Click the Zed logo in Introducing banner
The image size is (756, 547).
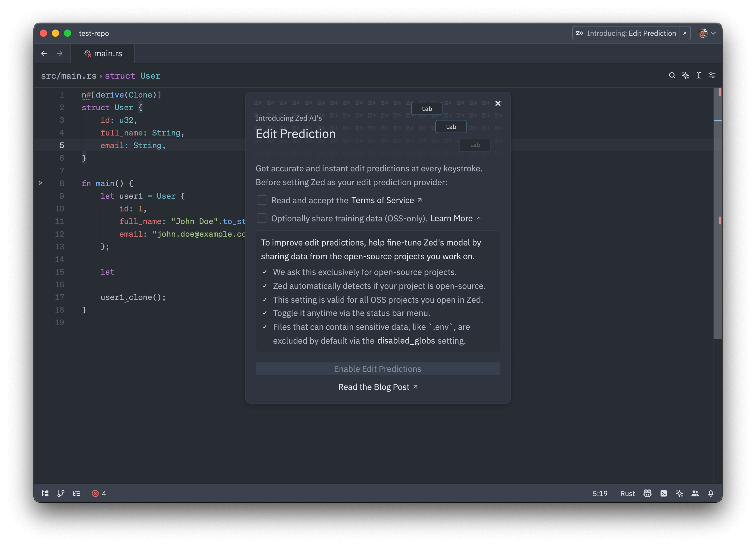click(x=579, y=33)
